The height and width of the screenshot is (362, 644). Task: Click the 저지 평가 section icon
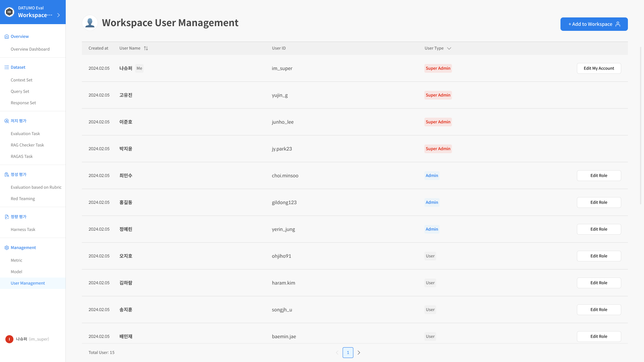point(6,121)
